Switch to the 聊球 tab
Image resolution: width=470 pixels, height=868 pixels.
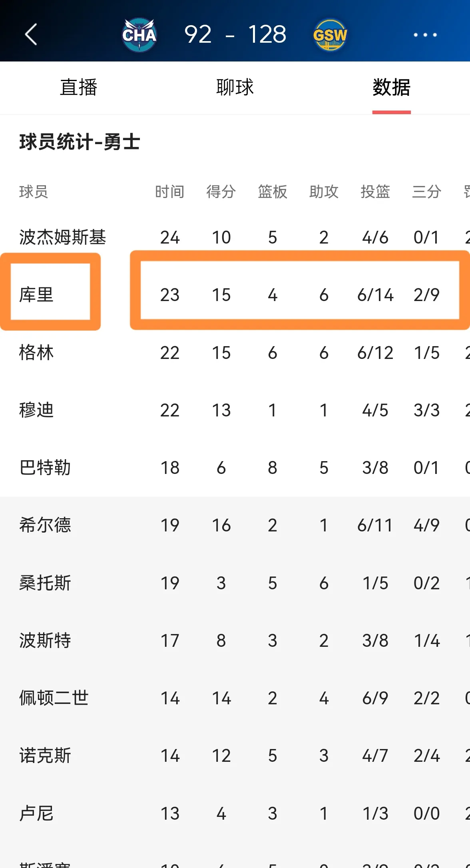[234, 88]
